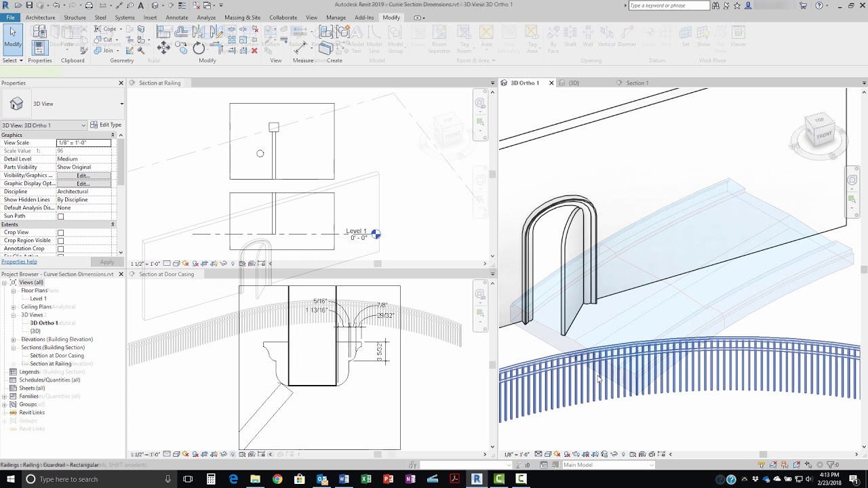Toggle the Crop View checkbox
The height and width of the screenshot is (488, 868).
(x=60, y=232)
